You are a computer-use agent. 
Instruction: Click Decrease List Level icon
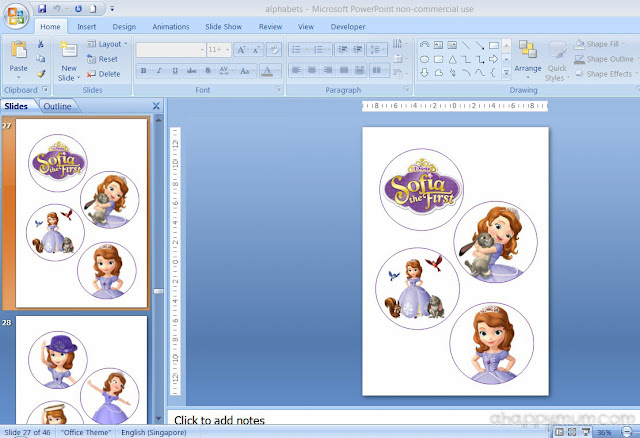click(342, 50)
